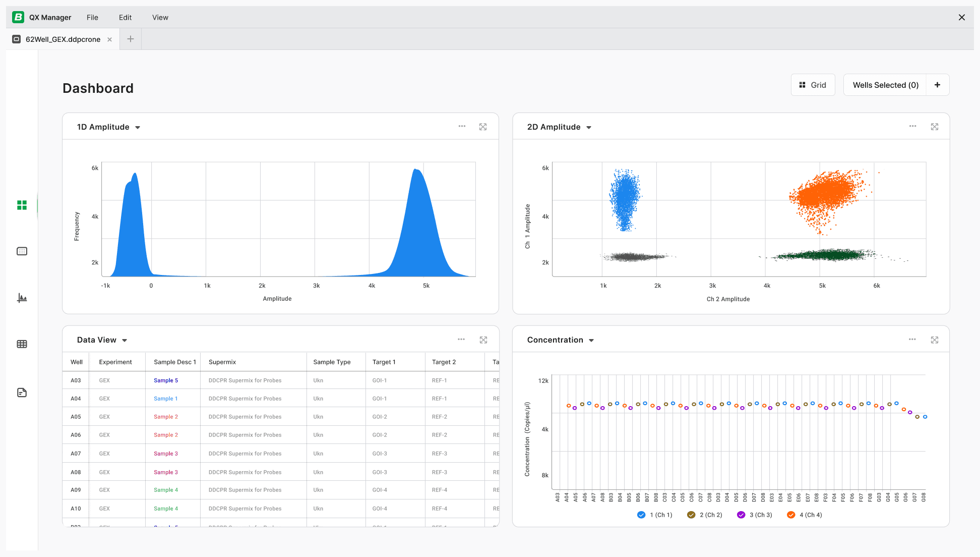Expand the 1D Amplitude panel to fullscreen
The height and width of the screenshot is (557, 980).
coord(483,127)
